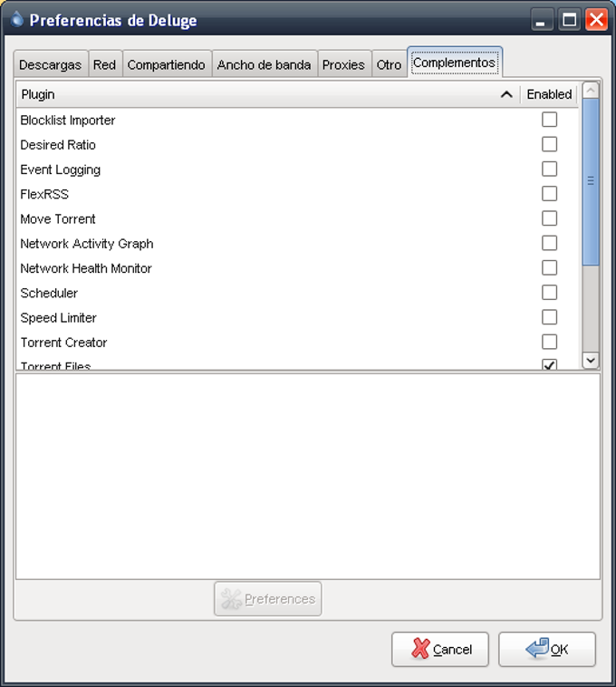
Task: Enable Network Activity Graph checkbox
Action: [x=550, y=243]
